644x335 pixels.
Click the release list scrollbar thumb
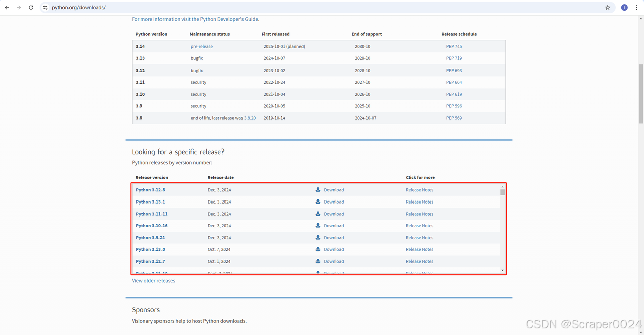click(x=502, y=192)
